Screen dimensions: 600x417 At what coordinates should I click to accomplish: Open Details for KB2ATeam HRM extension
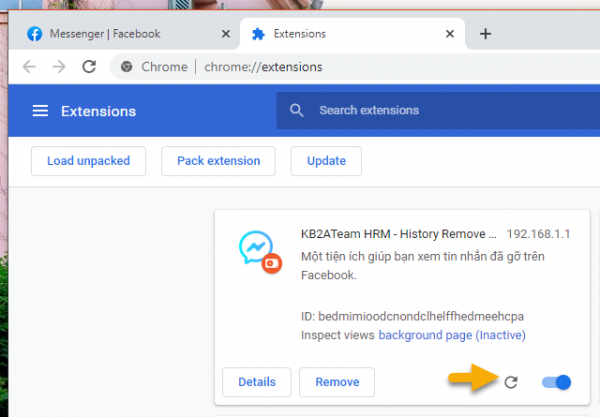pyautogui.click(x=257, y=382)
